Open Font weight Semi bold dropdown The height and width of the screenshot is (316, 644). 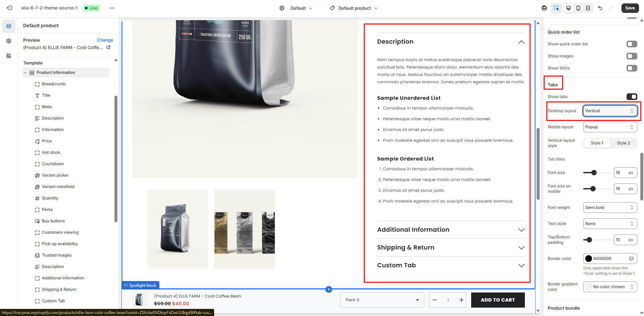point(610,208)
